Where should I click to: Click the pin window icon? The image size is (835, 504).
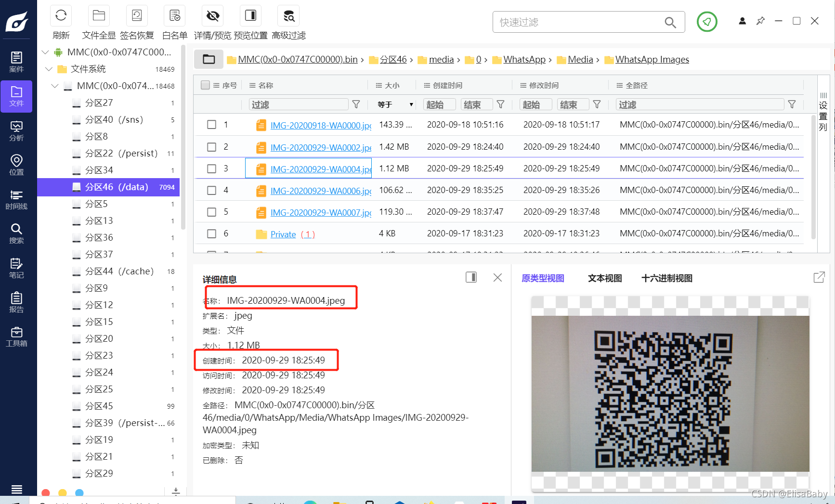760,21
